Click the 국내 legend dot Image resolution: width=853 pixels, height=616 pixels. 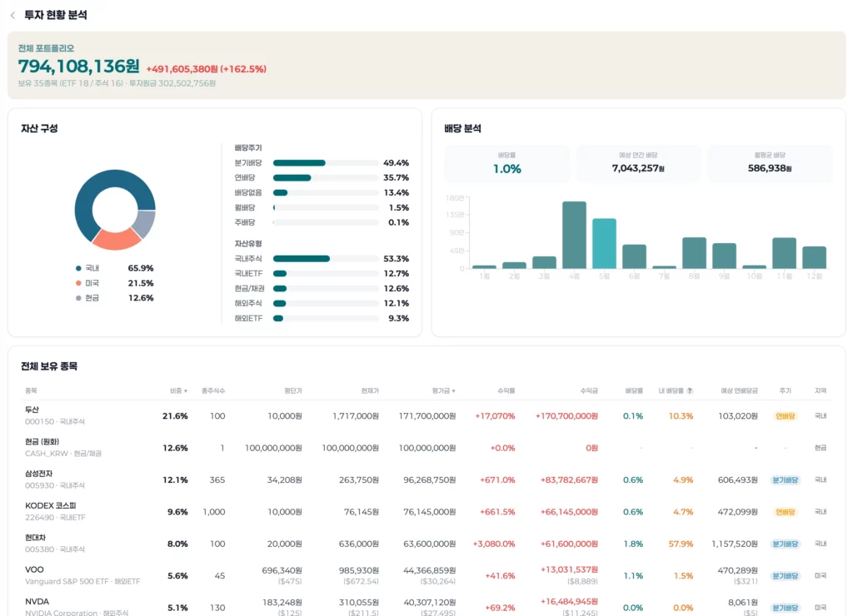tap(78, 268)
